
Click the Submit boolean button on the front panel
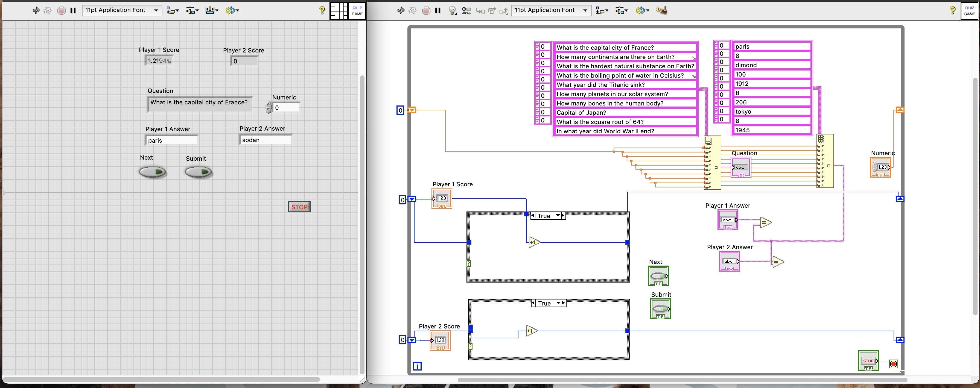[x=198, y=172]
